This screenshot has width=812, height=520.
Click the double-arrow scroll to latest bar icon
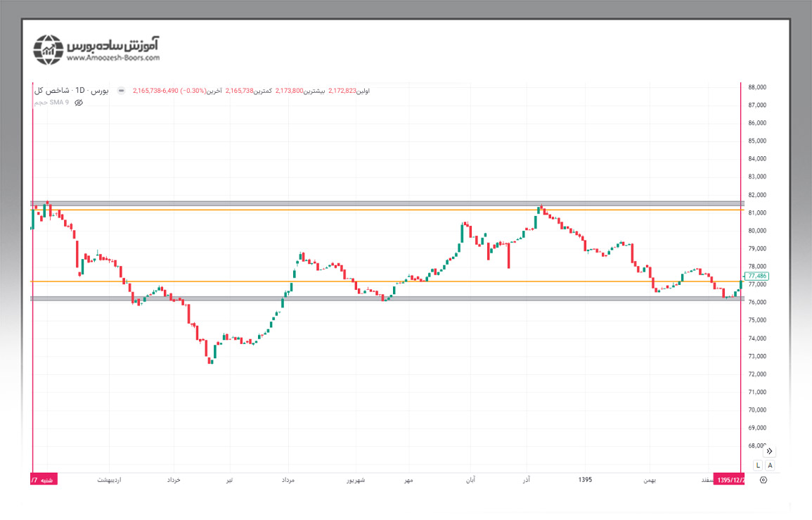[770, 451]
